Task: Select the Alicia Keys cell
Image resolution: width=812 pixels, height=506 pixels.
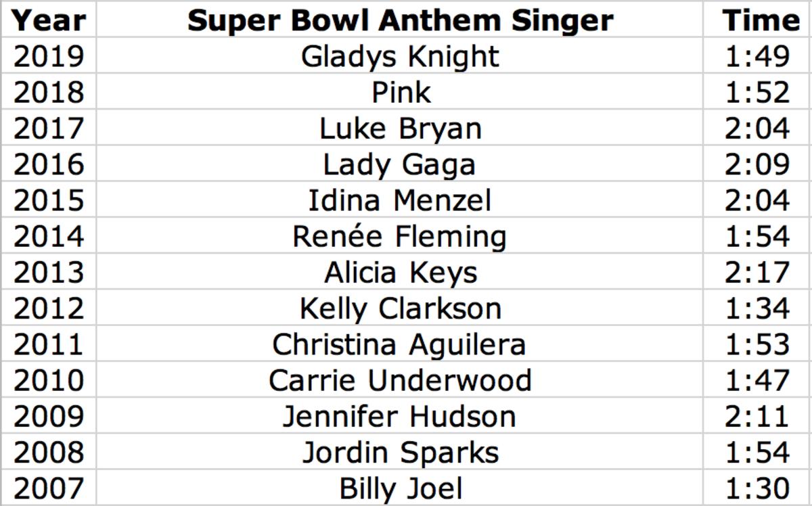Action: point(400,273)
